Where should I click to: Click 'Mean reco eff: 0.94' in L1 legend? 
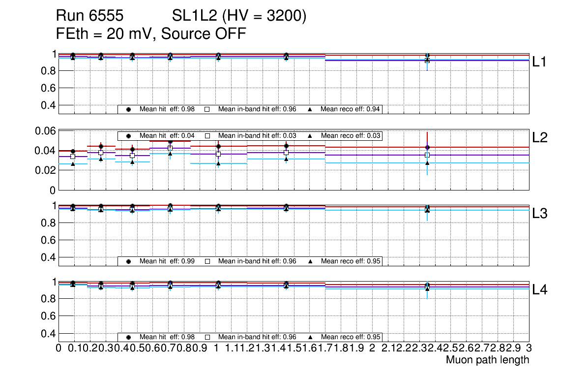350,109
